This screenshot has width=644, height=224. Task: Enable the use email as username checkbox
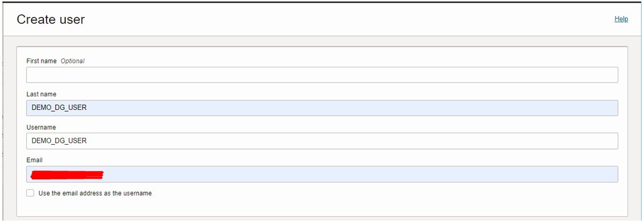click(30, 193)
